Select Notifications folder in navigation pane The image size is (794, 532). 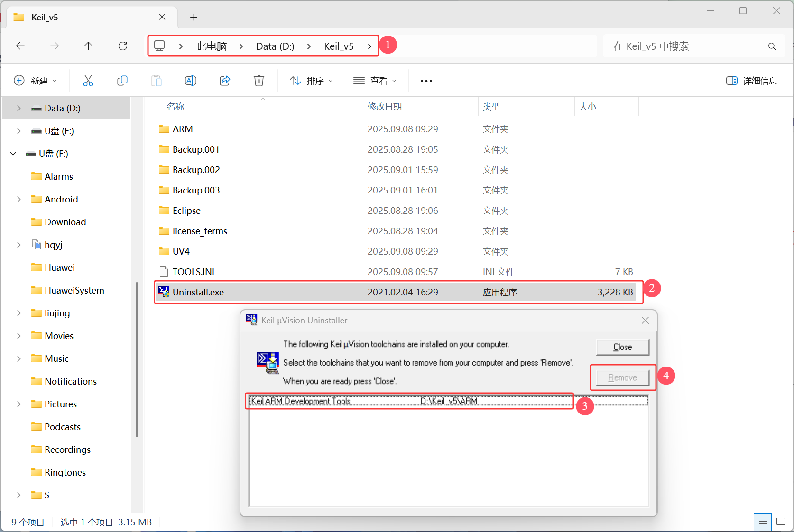70,381
